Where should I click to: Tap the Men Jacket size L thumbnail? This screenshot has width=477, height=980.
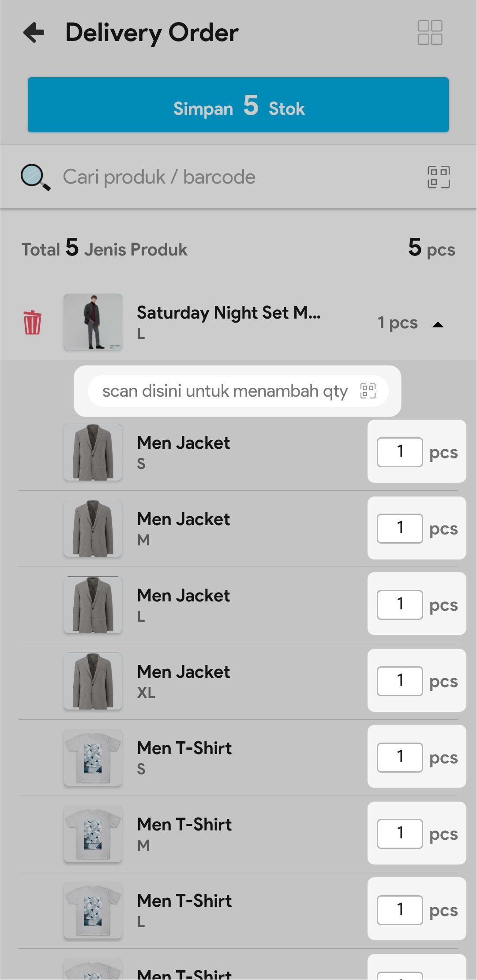coord(93,605)
